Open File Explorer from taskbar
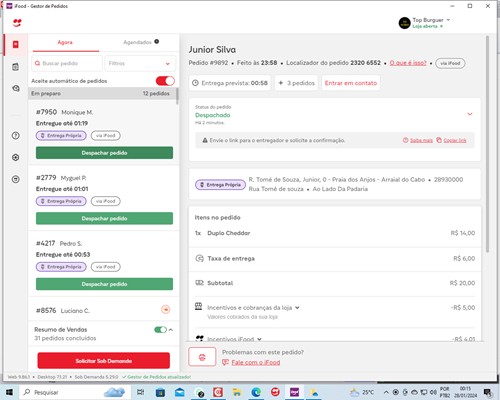The width and height of the screenshot is (500, 400). (237, 392)
